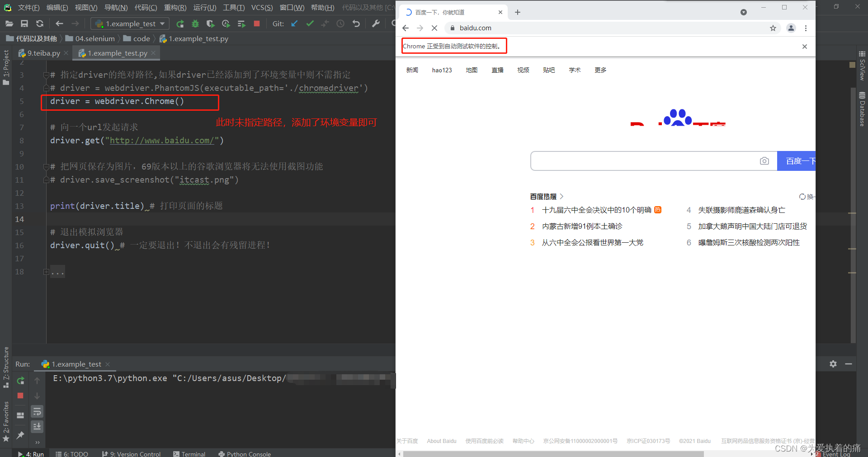Expand the 更多 menu on Baidu
This screenshot has height=457, width=868.
click(x=600, y=70)
